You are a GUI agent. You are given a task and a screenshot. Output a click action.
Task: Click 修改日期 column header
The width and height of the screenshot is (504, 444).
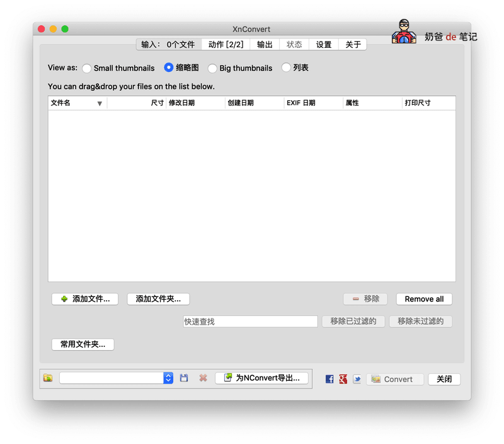195,103
